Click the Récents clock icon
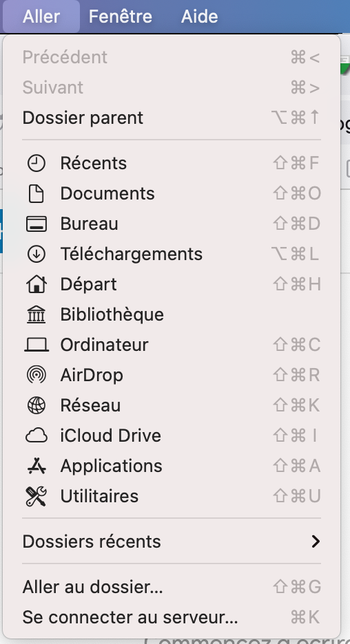Screen dimensions: 350x644 pos(37,164)
